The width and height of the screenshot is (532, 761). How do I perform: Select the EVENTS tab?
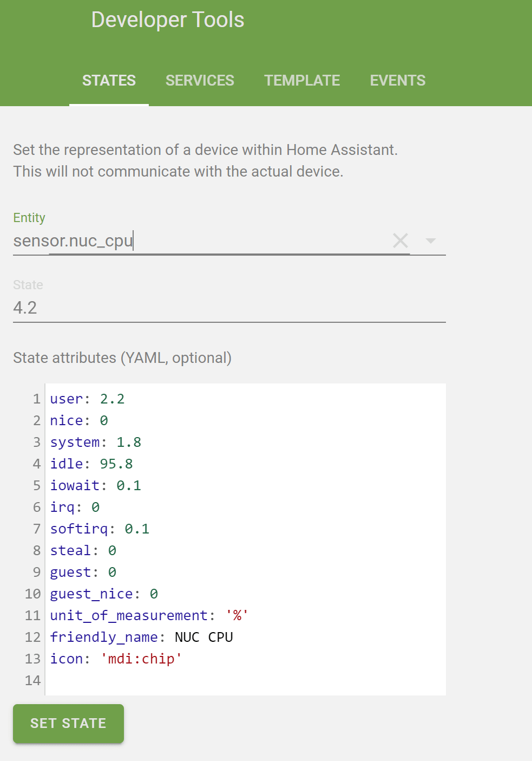click(397, 80)
